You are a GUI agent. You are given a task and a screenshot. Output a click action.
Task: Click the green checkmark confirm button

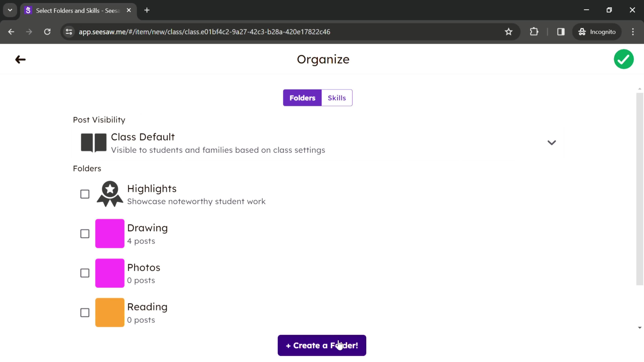pyautogui.click(x=624, y=59)
